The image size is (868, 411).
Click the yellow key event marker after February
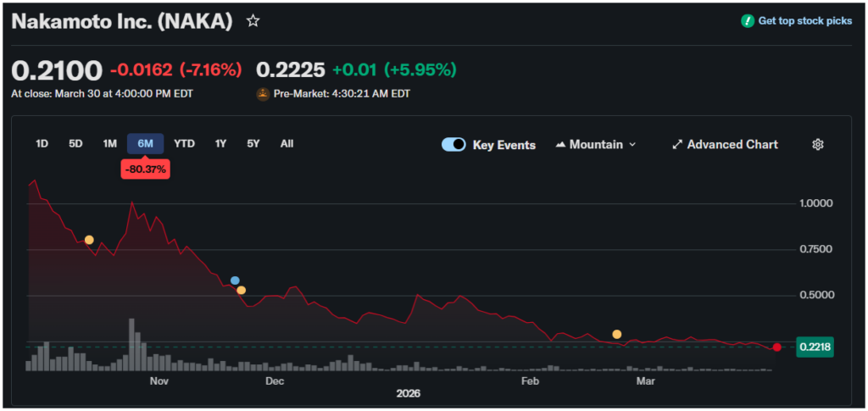pyautogui.click(x=617, y=334)
